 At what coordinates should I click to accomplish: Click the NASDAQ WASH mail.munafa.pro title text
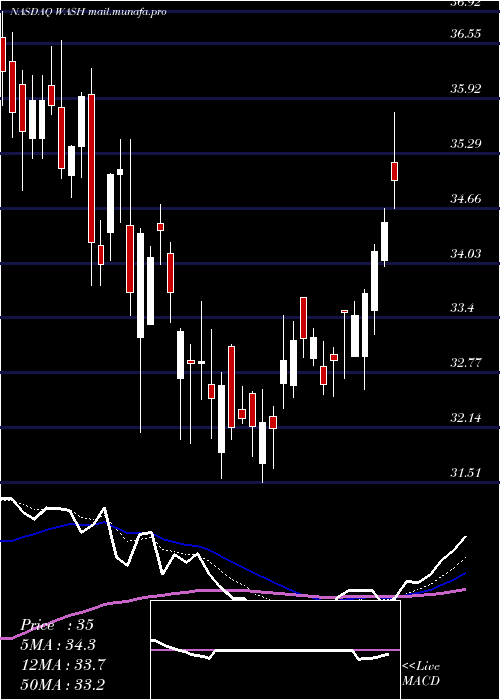[88, 12]
